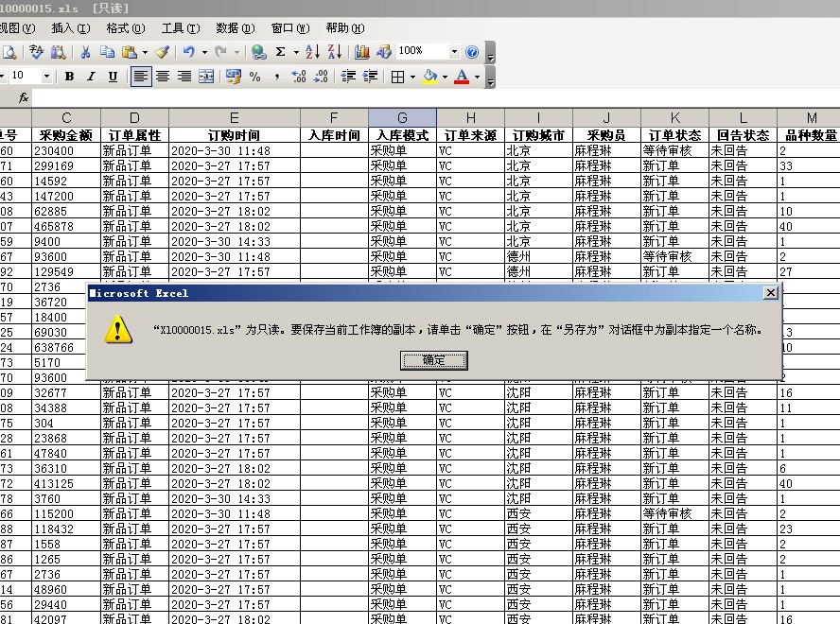This screenshot has width=840, height=624.
Task: Run the Spelling check icon
Action: click(x=36, y=51)
